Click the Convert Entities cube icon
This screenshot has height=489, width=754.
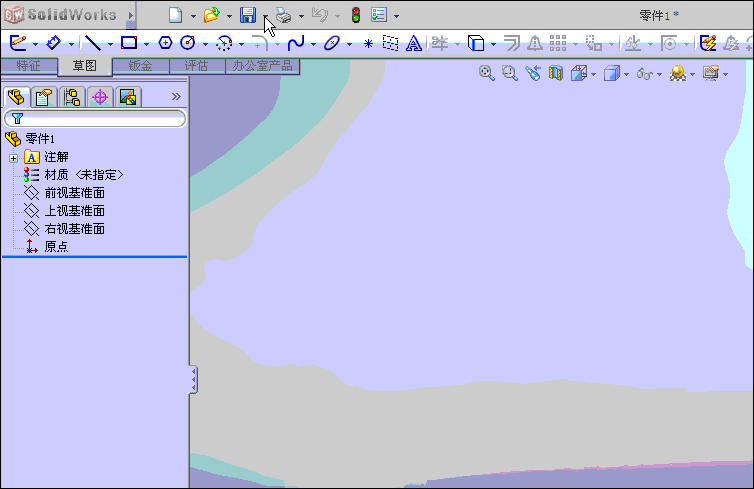[x=476, y=43]
